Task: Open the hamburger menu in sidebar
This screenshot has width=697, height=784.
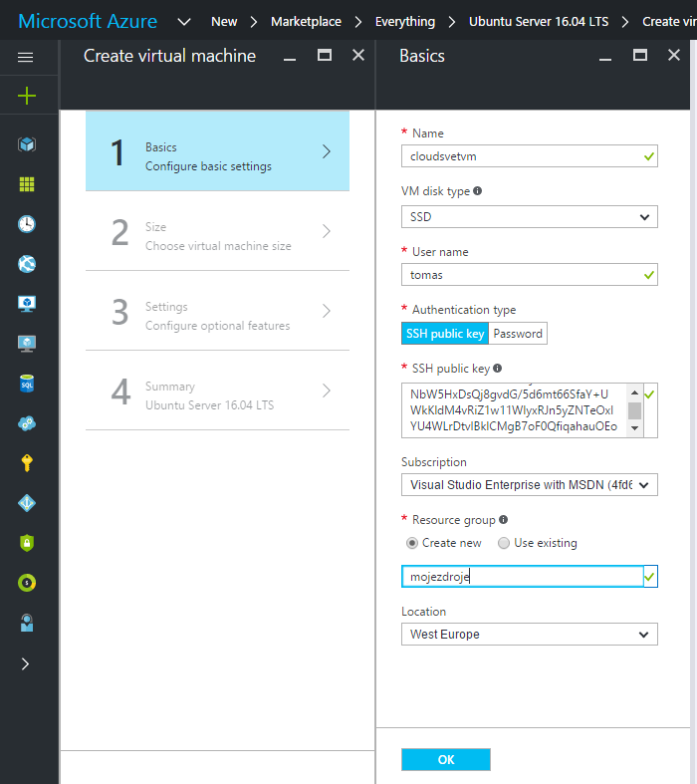Action: click(x=26, y=58)
